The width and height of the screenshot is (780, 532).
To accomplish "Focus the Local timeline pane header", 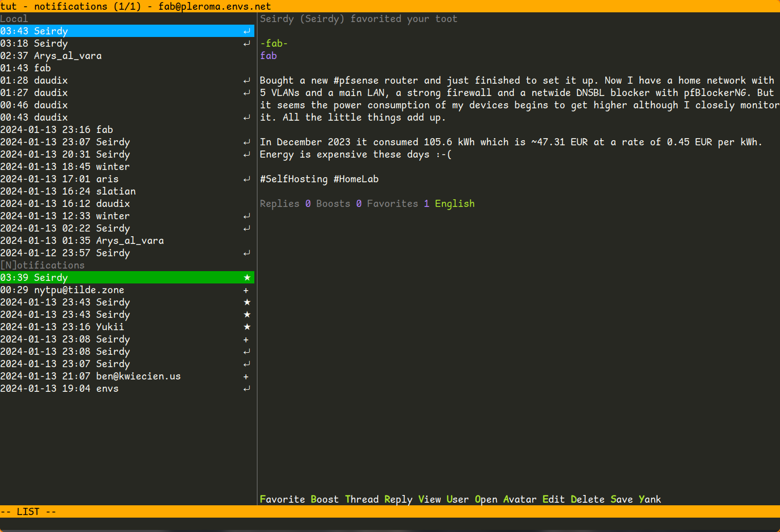I will click(14, 19).
